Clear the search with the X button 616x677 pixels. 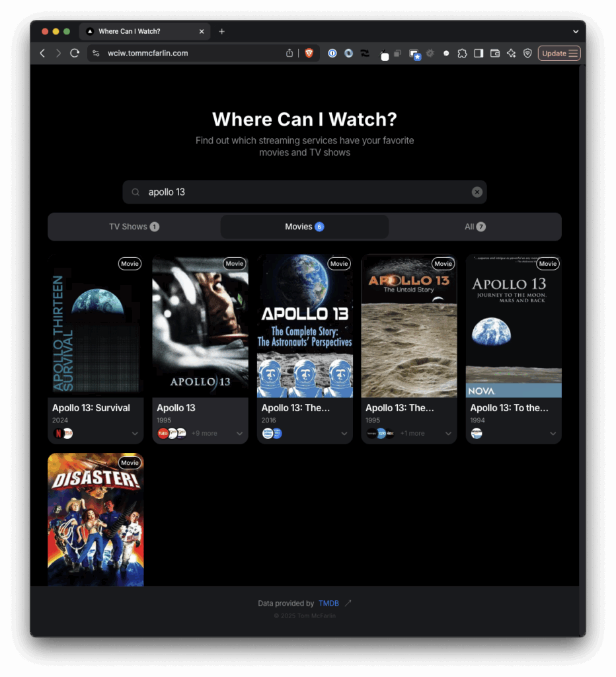477,192
